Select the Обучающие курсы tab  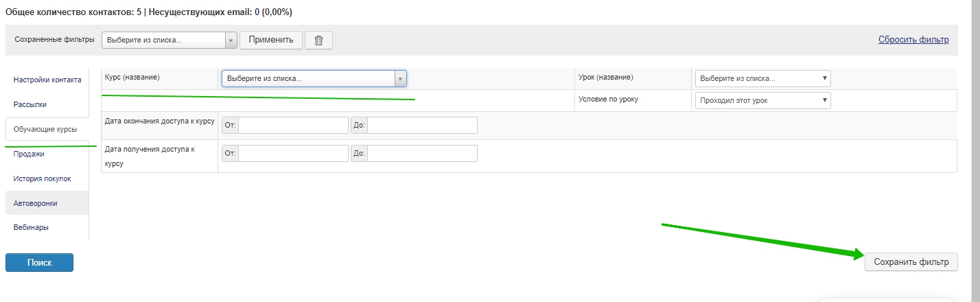(45, 129)
